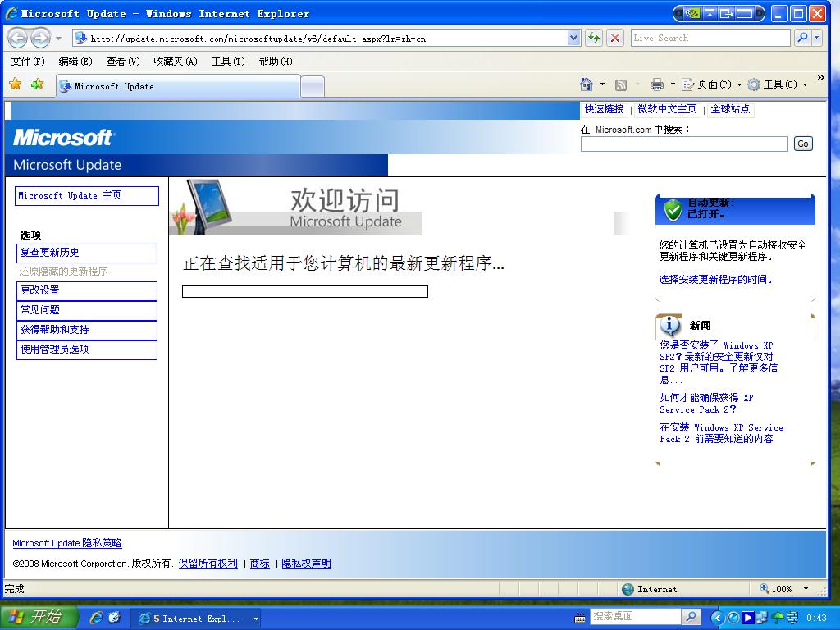Image resolution: width=840 pixels, height=630 pixels.
Task: Click the green shield automatic updates icon
Action: point(673,209)
